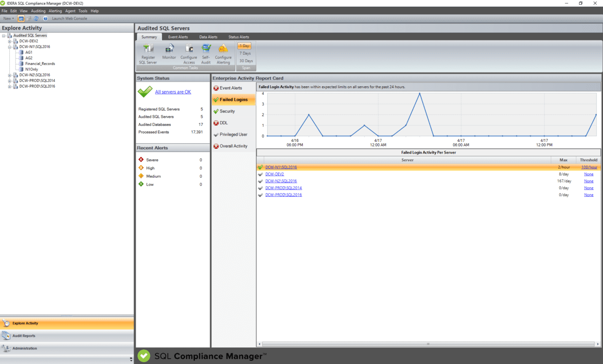Expand the DCW-DEV2 server node
The height and width of the screenshot is (364, 603).
click(x=9, y=41)
